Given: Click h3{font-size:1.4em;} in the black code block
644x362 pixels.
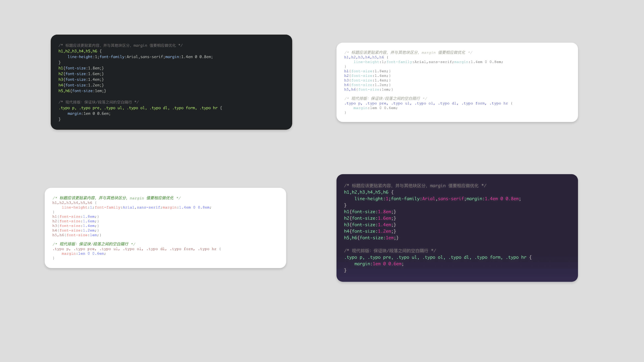Looking at the screenshot, I should 81,79.
